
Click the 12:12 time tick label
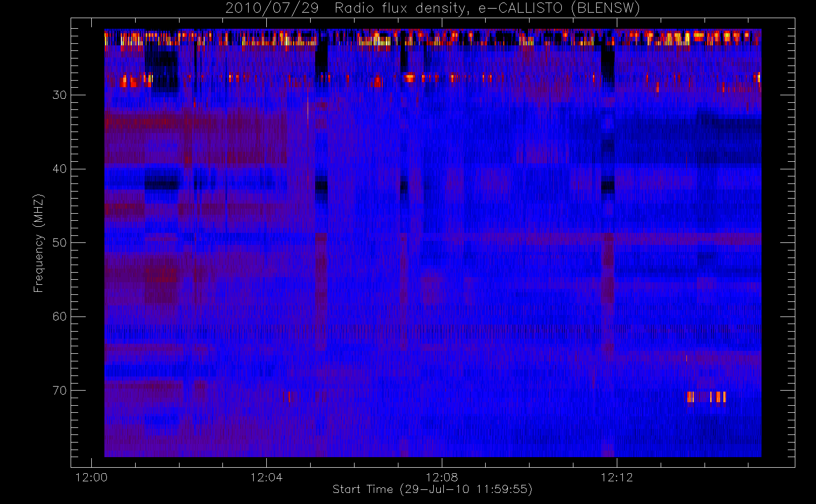(x=617, y=477)
